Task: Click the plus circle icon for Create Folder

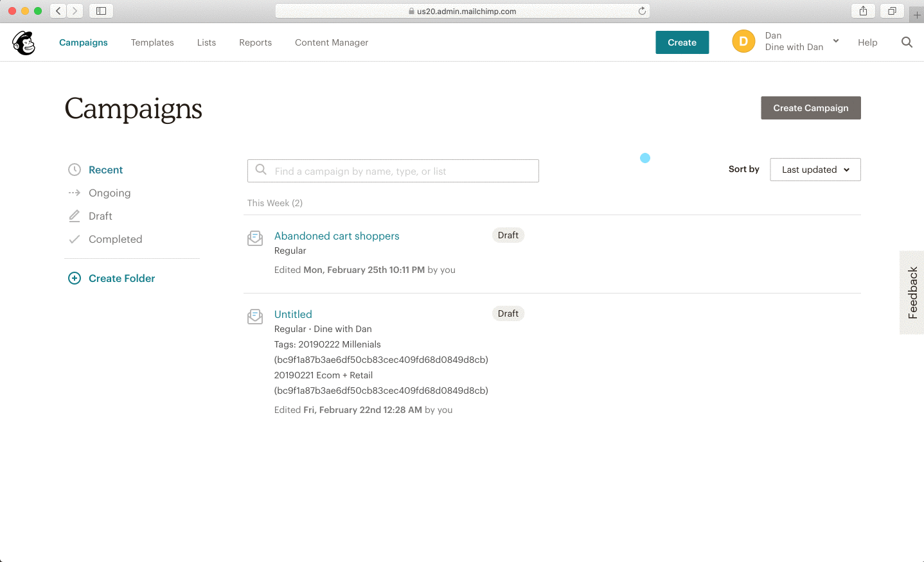Action: [x=75, y=278]
